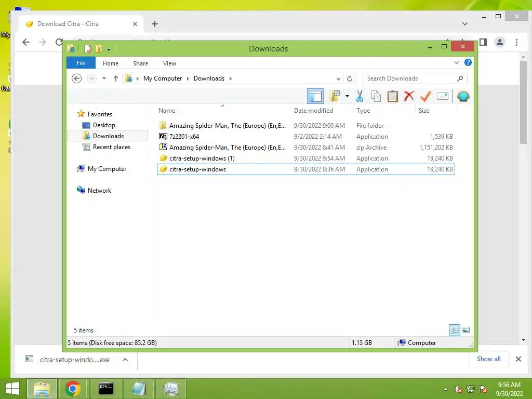The width and height of the screenshot is (532, 399).
Task: Open the Home ribbon tab
Action: pyautogui.click(x=111, y=63)
